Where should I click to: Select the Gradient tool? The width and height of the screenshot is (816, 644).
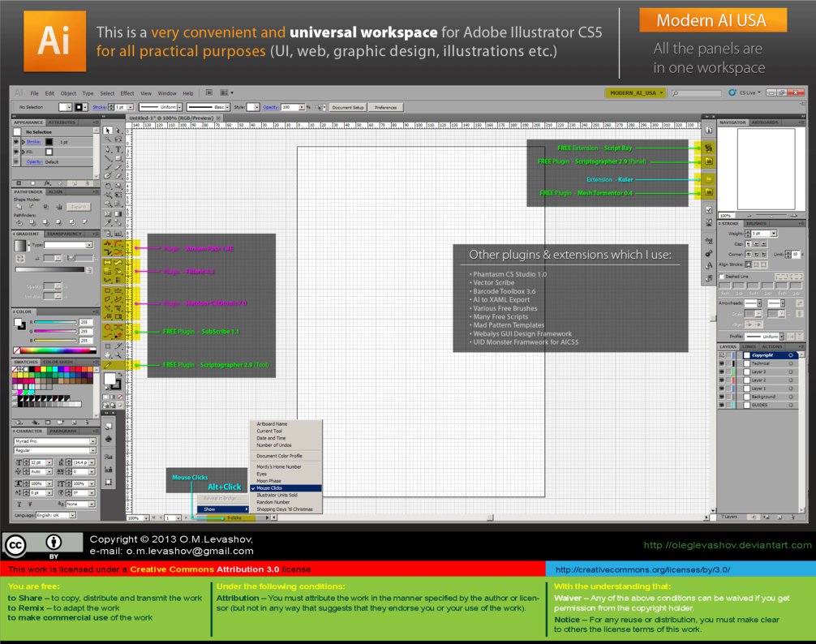pyautogui.click(x=118, y=213)
